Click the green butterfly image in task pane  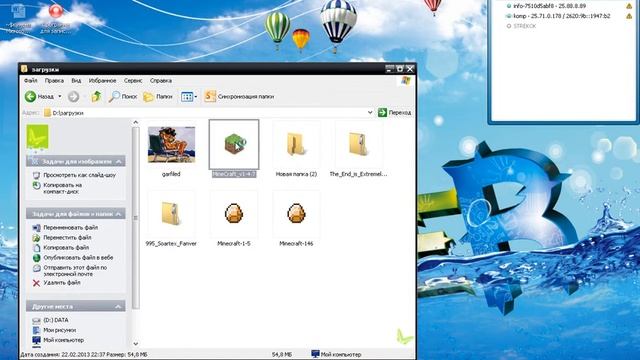point(38,137)
